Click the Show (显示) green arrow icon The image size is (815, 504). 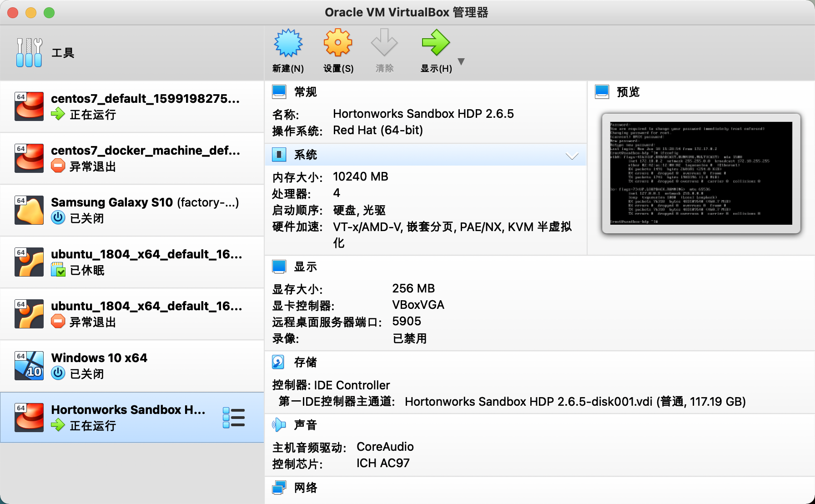pyautogui.click(x=436, y=43)
